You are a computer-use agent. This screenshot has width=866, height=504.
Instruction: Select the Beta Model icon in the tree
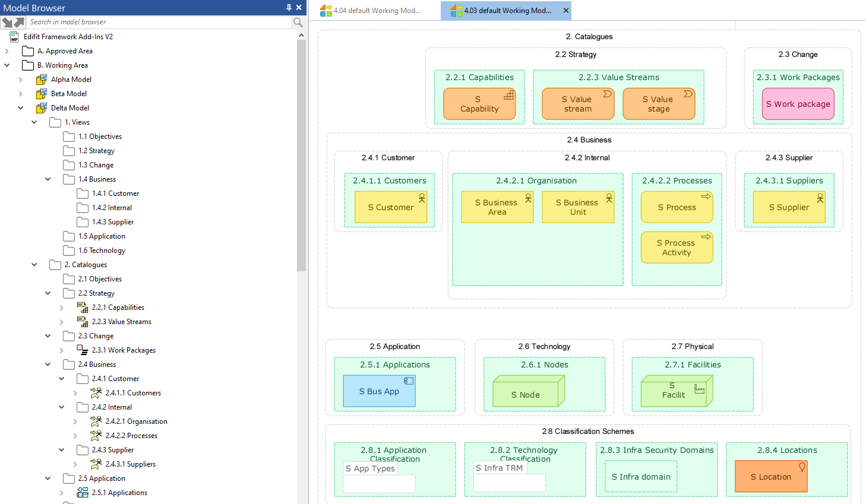(x=42, y=94)
